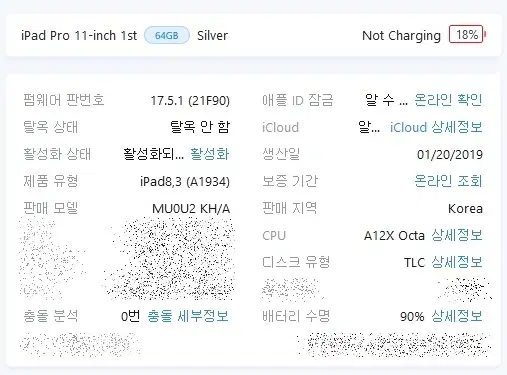Click the iPad Pro 11-inch 1st title
The image size is (507, 375).
pyautogui.click(x=79, y=35)
